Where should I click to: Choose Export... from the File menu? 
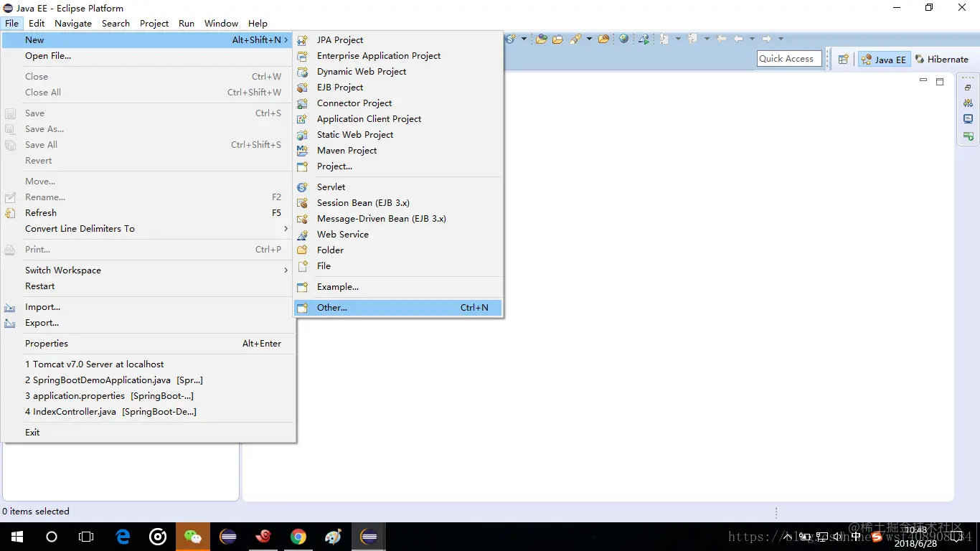coord(148,323)
